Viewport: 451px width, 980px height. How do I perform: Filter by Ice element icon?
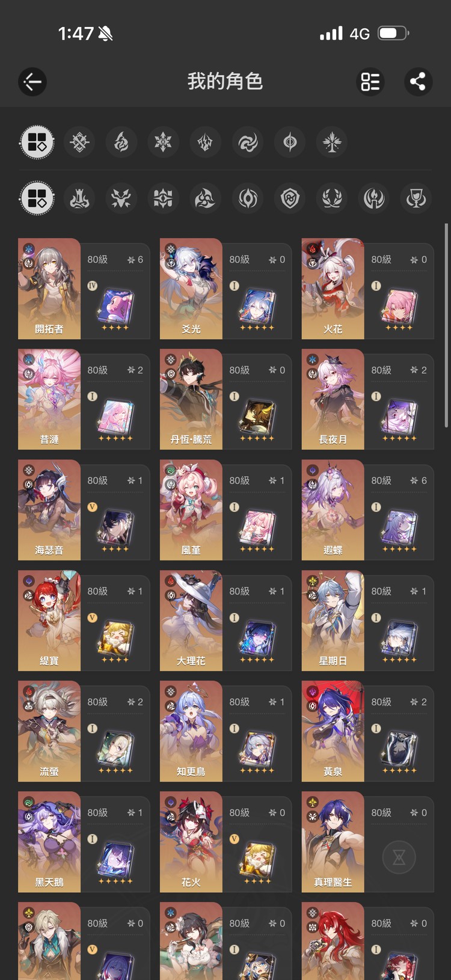(163, 142)
